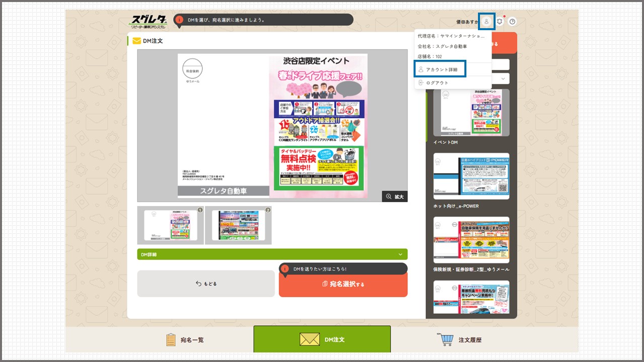Click the user name 優田あすか
This screenshot has height=362, width=644.
click(467, 22)
